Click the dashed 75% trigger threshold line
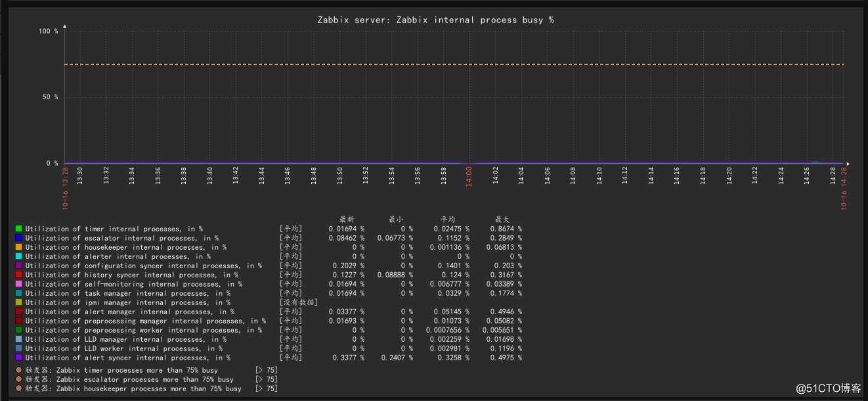 click(x=454, y=64)
